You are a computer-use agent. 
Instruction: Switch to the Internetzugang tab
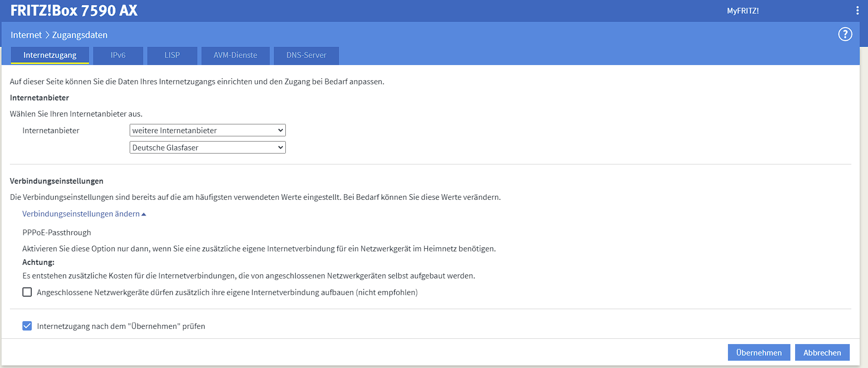[50, 55]
